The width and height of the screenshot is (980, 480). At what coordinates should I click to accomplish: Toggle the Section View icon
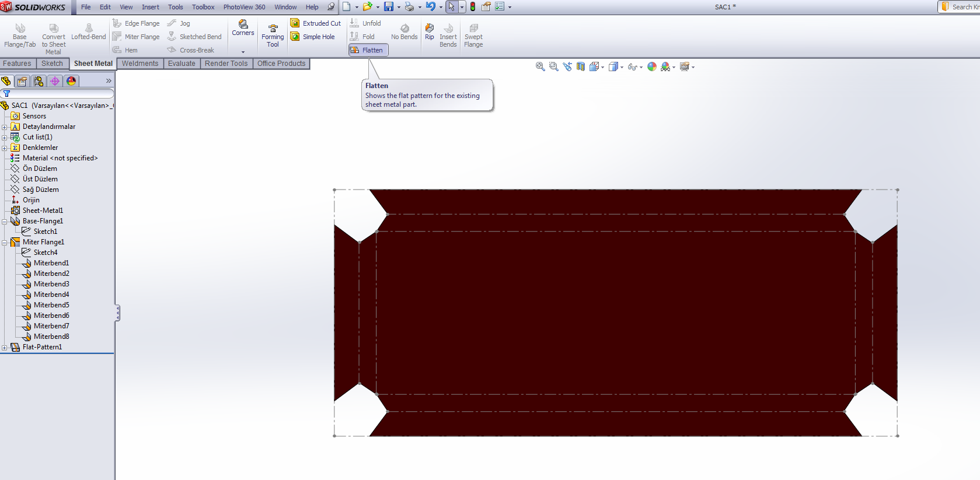[581, 67]
